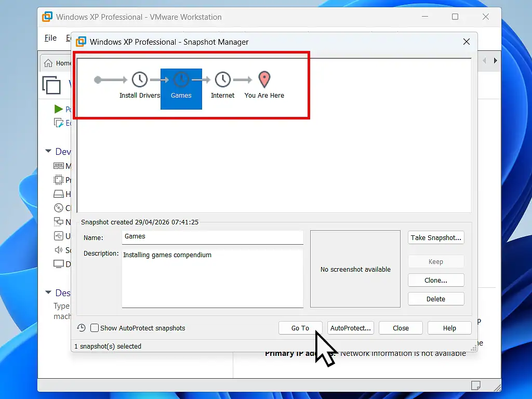Open Help for Snapshot Manager
The height and width of the screenshot is (399, 532).
coord(449,328)
